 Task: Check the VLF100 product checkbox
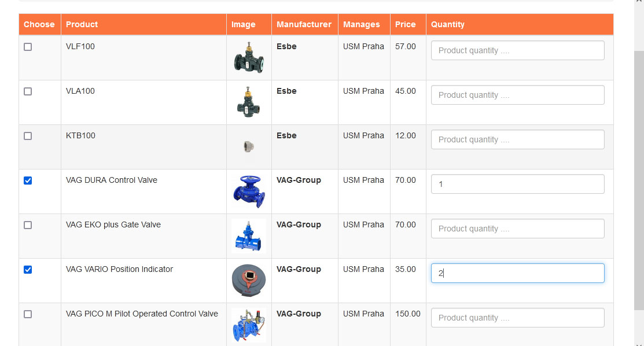28,47
